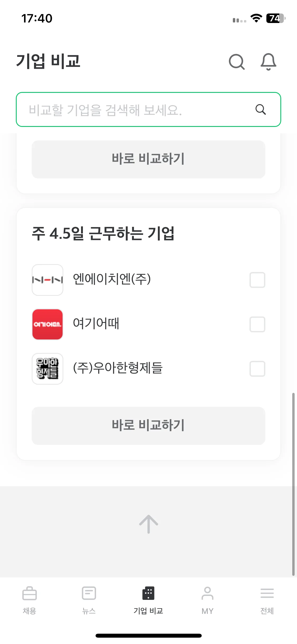Tap the magnifier inside the search field
The height and width of the screenshot is (644, 297).
[x=261, y=109]
